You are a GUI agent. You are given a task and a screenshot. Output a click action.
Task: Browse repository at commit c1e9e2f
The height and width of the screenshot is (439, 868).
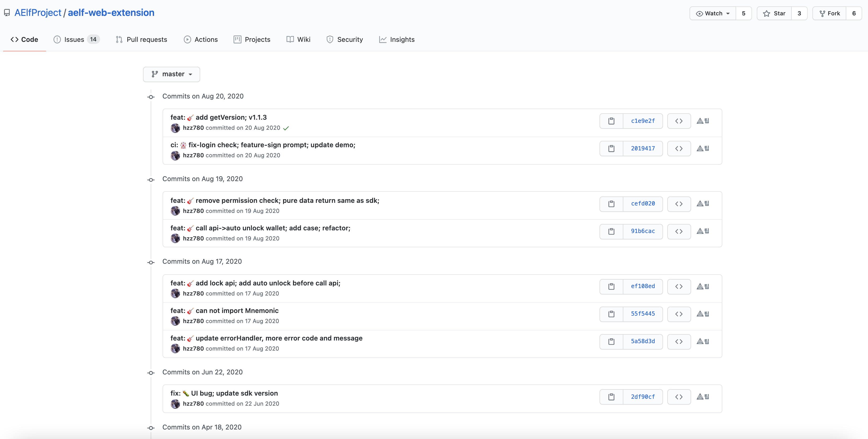tap(679, 121)
